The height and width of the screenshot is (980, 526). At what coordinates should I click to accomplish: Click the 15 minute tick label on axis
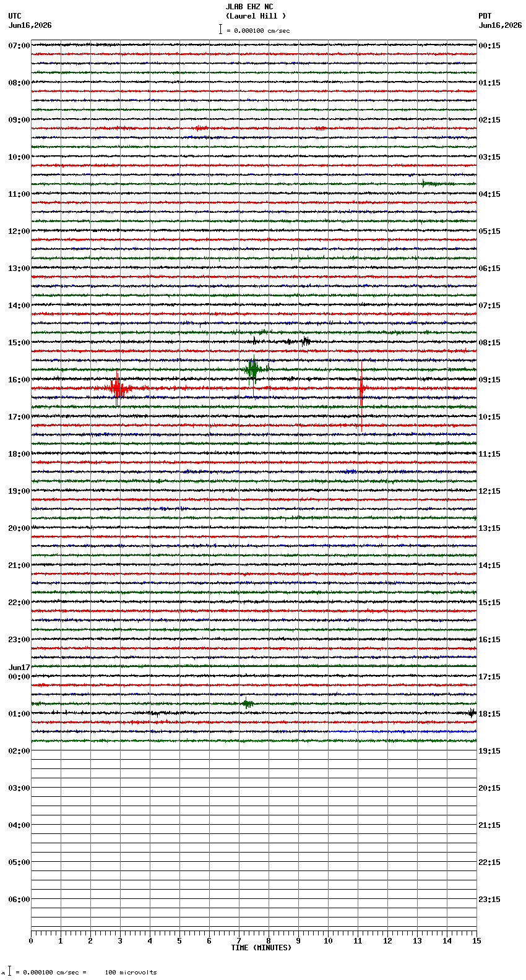coord(476,941)
